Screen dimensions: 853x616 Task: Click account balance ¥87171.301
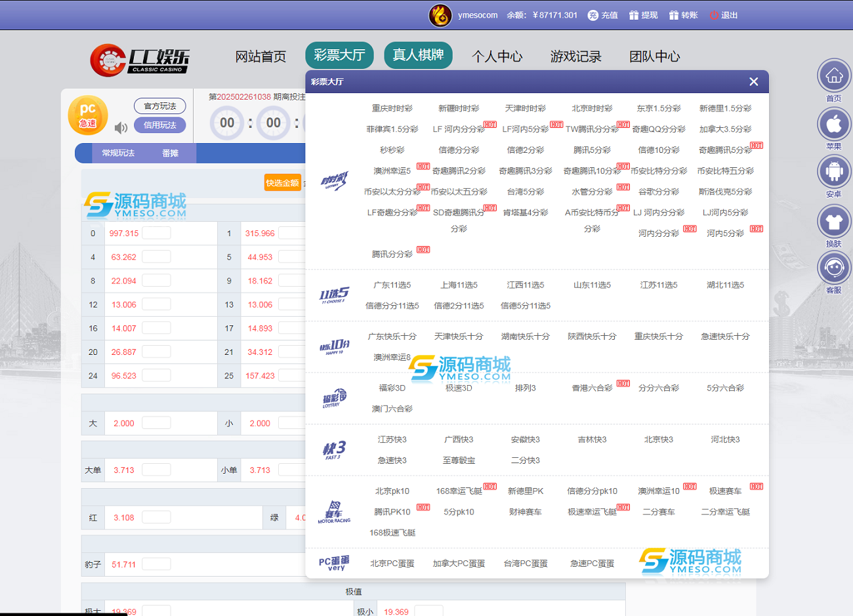555,15
